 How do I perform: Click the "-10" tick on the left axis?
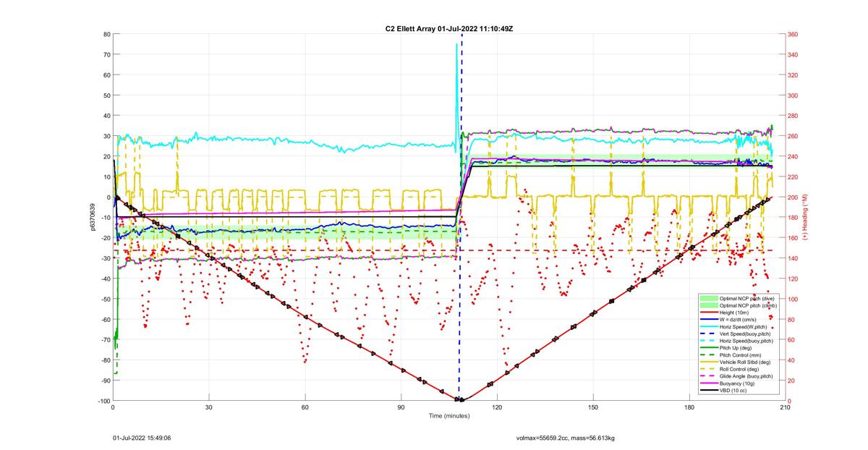tap(105, 217)
